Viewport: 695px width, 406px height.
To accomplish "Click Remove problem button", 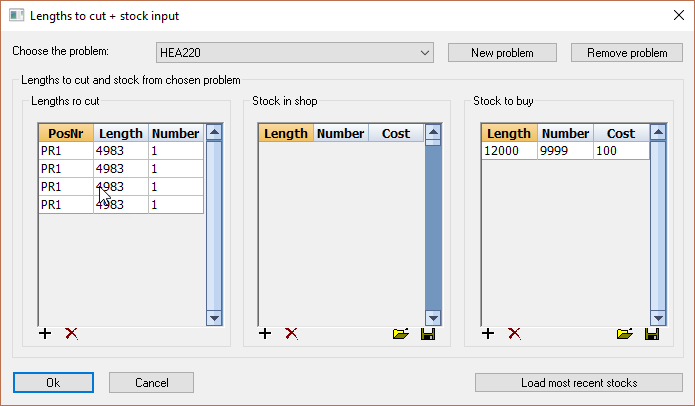I will (x=626, y=52).
